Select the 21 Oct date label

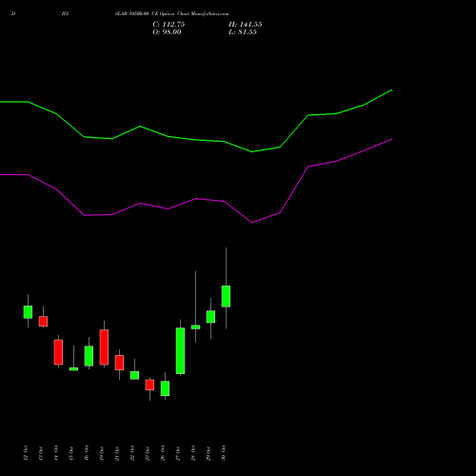[117, 453]
